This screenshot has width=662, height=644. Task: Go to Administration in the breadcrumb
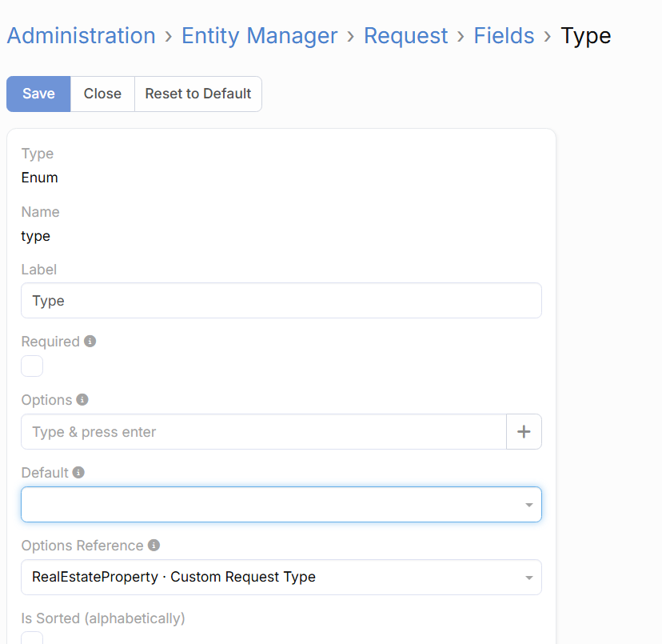81,36
